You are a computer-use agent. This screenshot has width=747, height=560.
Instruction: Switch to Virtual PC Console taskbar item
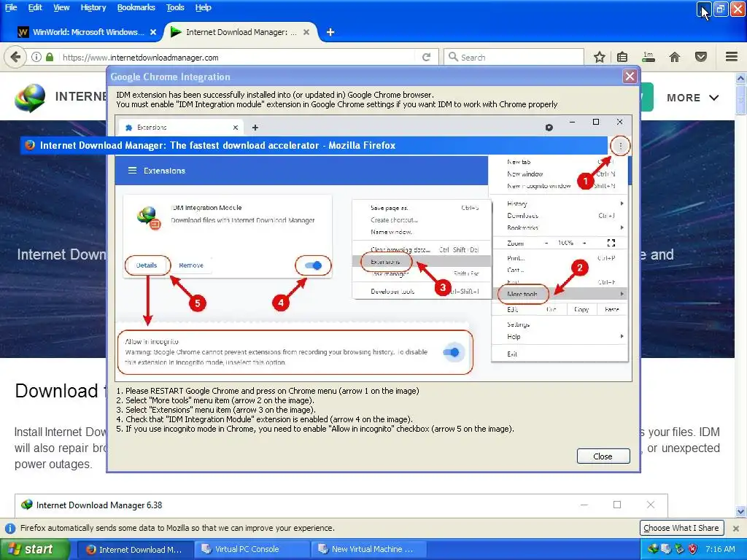[x=252, y=549]
